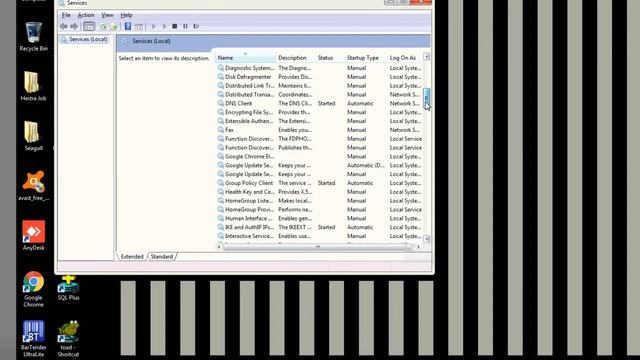The height and width of the screenshot is (360, 640).
Task: Select the Distributed Link Tr... service
Action: (320, 86)
